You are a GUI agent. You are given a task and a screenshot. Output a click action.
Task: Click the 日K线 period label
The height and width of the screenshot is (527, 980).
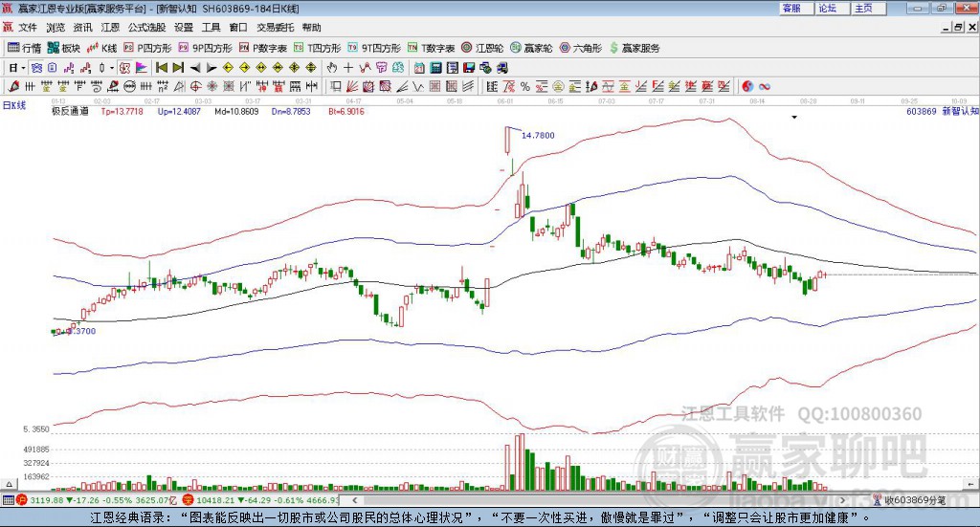pyautogui.click(x=14, y=105)
